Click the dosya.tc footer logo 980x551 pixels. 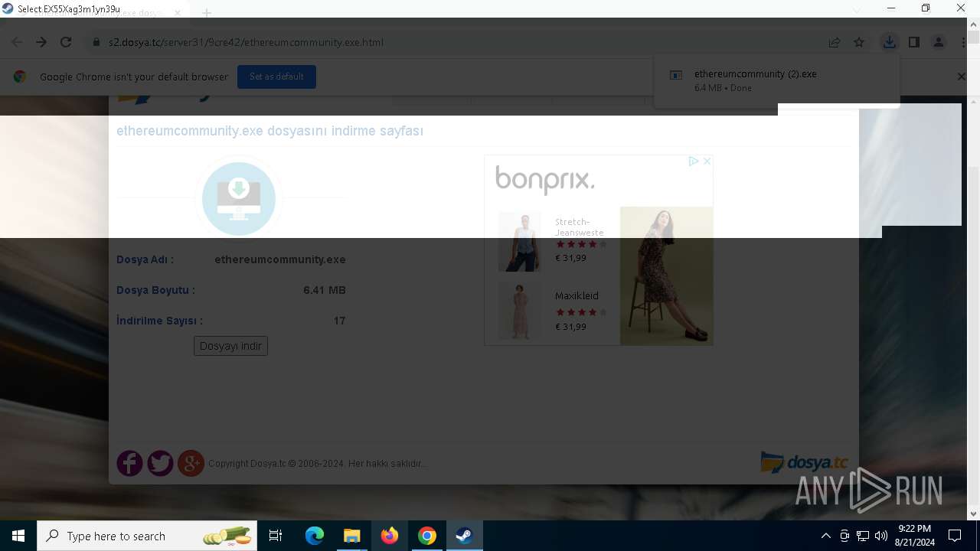pos(804,462)
